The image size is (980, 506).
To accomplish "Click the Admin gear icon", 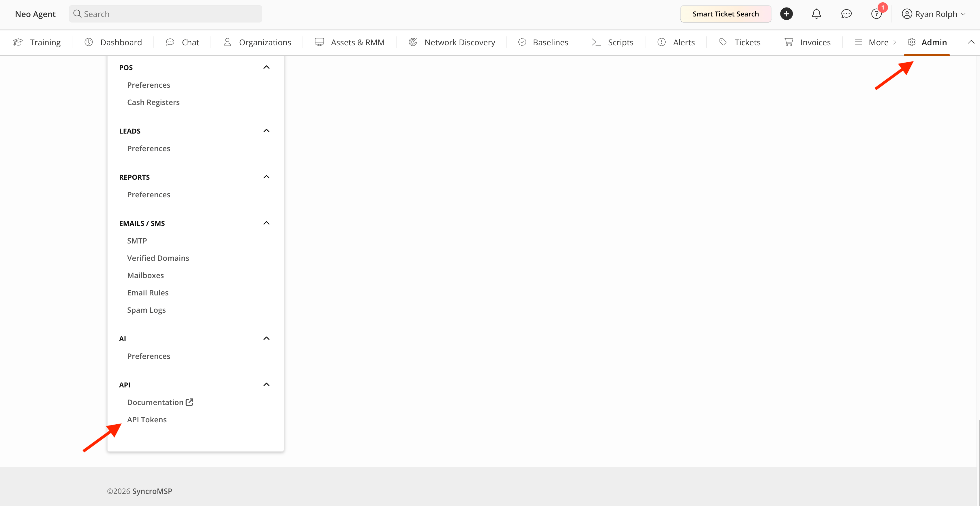I will 912,42.
